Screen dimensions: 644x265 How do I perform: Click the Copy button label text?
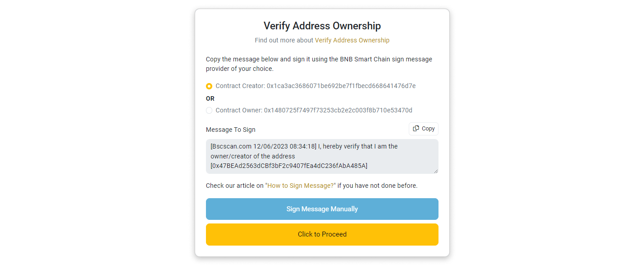click(428, 129)
